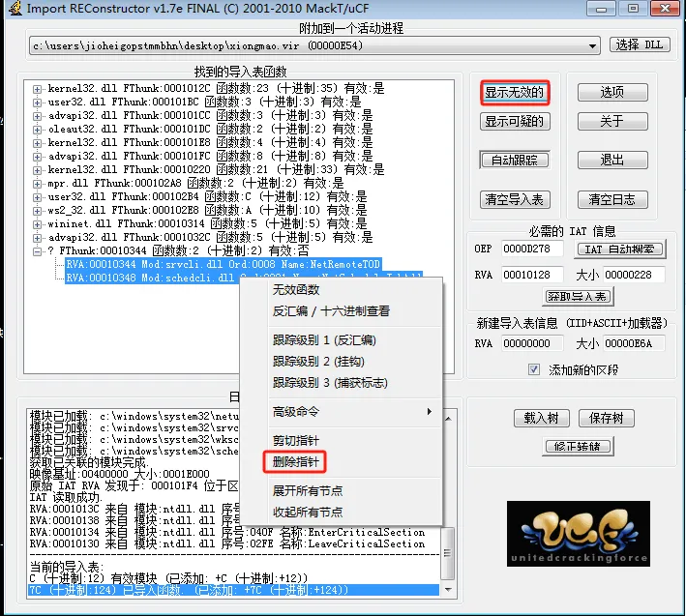Open the attached process dropdown list
This screenshot has height=616, width=686.
(592, 45)
